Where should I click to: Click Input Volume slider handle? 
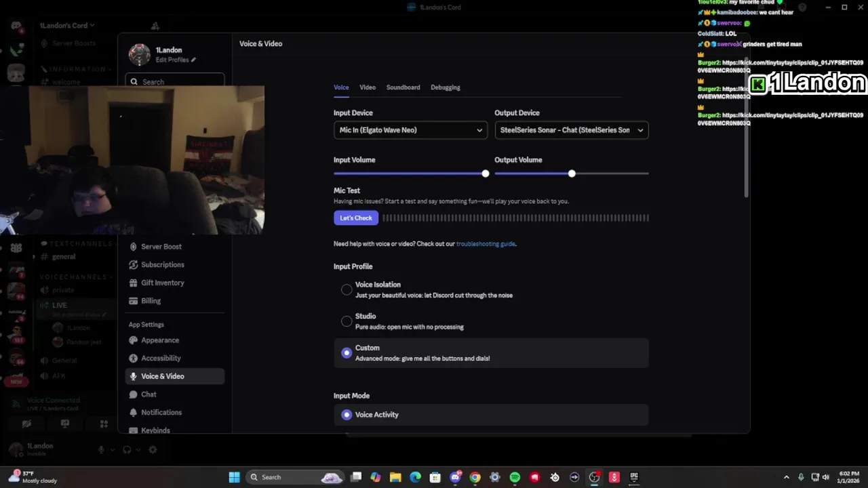click(x=486, y=174)
